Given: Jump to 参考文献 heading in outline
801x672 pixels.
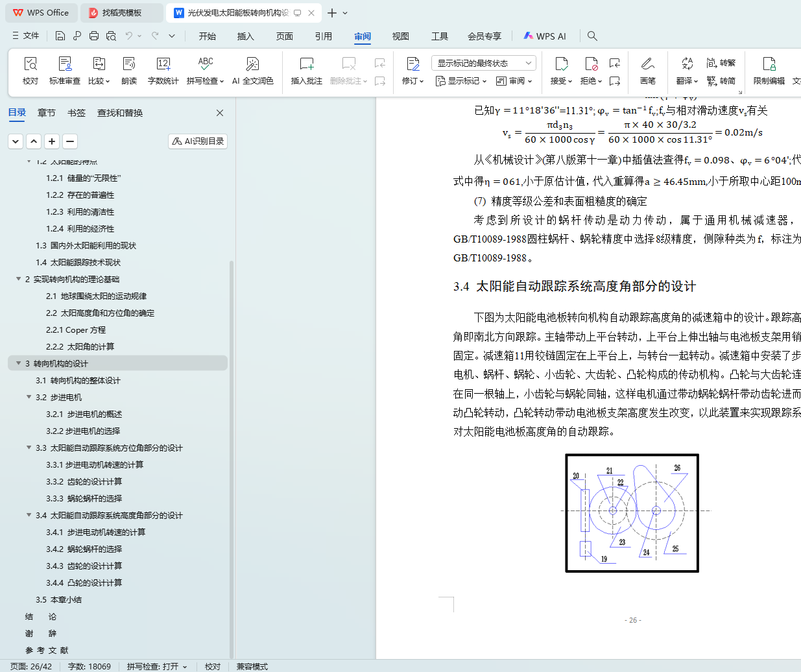Looking at the screenshot, I should 47,650.
